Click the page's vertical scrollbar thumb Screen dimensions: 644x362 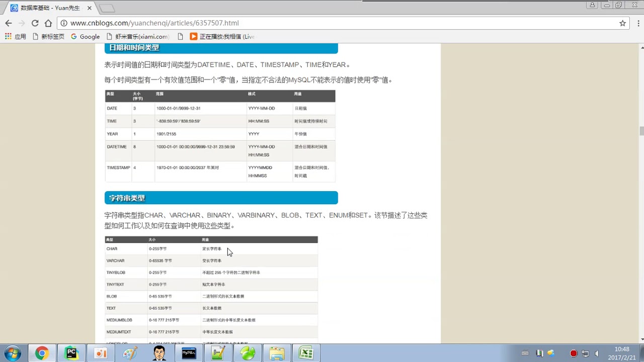pyautogui.click(x=641, y=131)
